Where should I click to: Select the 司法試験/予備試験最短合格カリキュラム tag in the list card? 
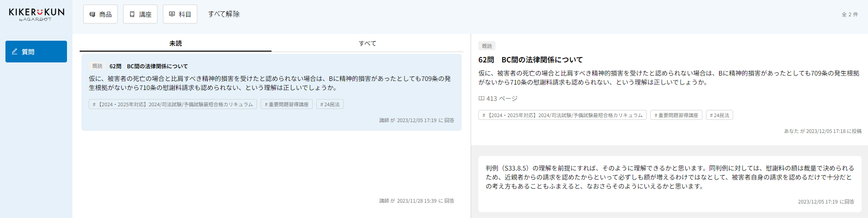pyautogui.click(x=173, y=104)
